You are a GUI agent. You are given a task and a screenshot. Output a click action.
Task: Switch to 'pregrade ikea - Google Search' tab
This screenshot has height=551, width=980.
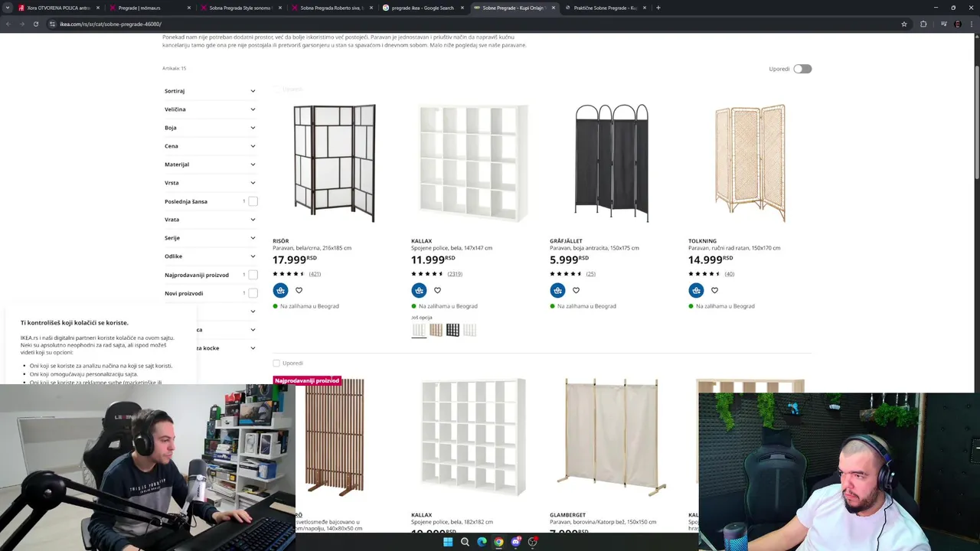click(x=423, y=8)
